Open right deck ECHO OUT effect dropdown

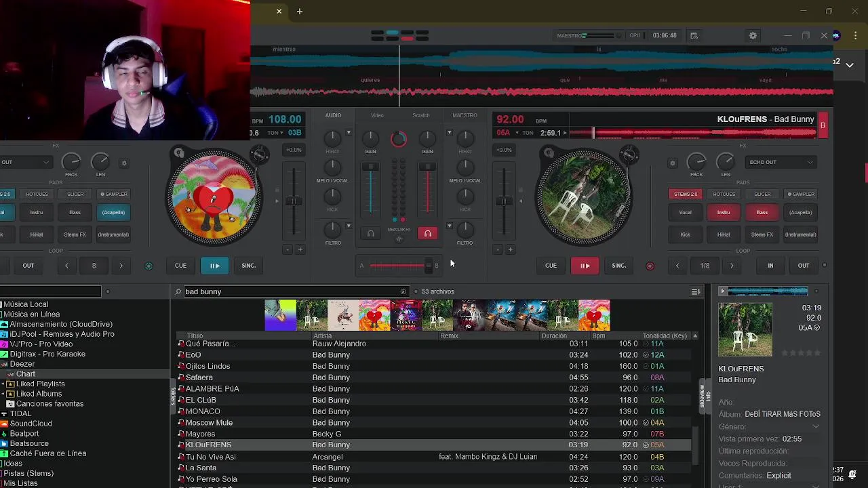click(x=781, y=162)
